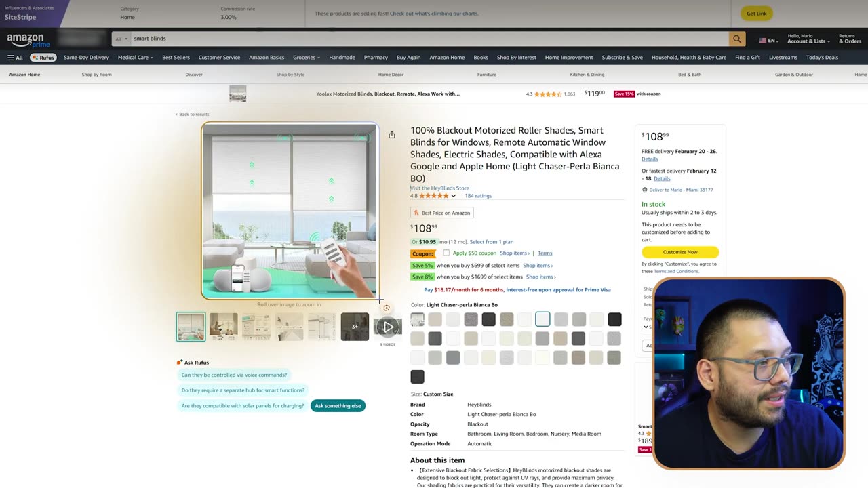
Task: Select the currently highlighted color swatch
Action: (542, 319)
